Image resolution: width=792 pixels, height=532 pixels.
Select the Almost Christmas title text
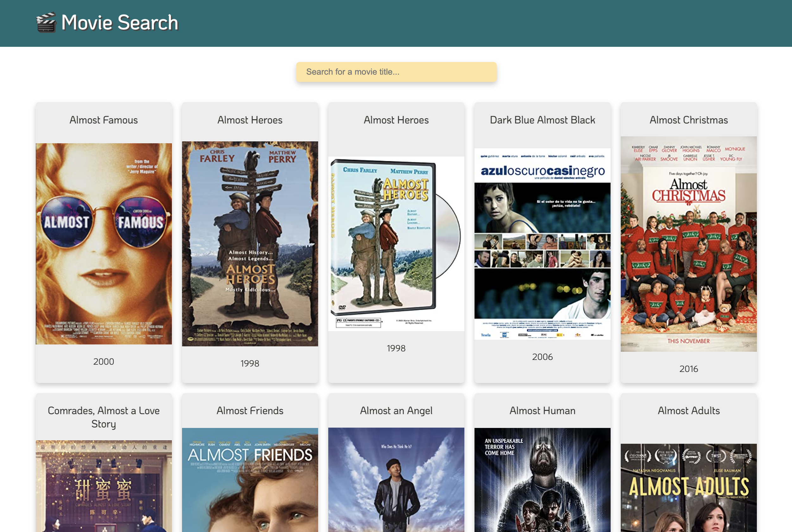click(688, 120)
